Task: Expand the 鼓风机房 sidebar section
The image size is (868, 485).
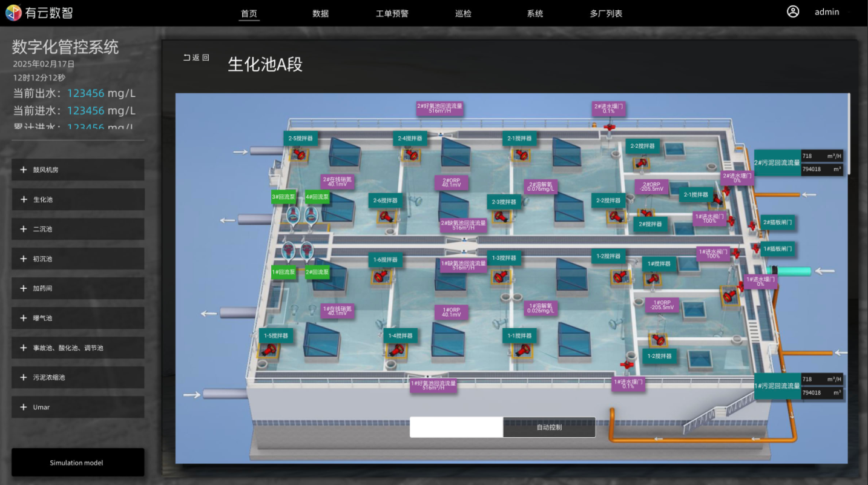Action: [x=78, y=170]
